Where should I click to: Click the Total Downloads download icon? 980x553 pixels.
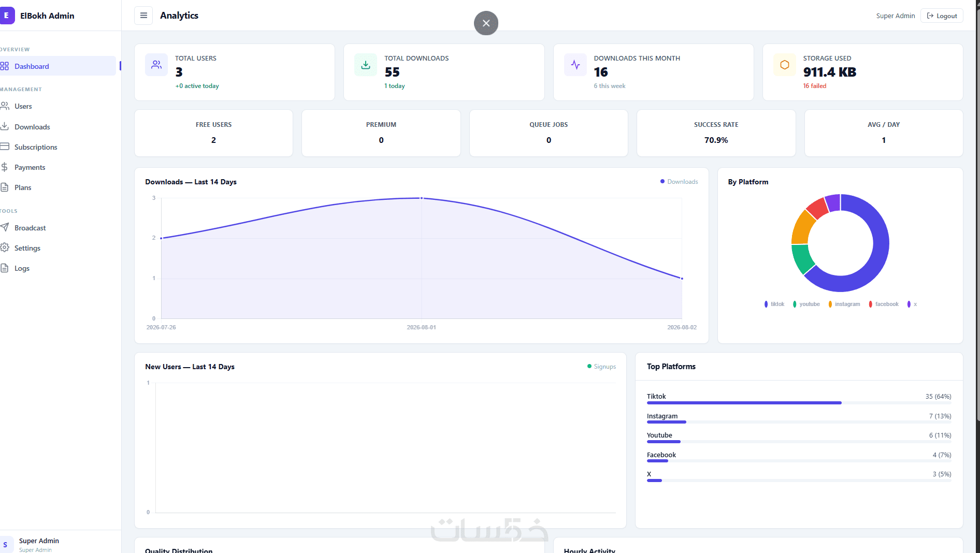point(366,65)
